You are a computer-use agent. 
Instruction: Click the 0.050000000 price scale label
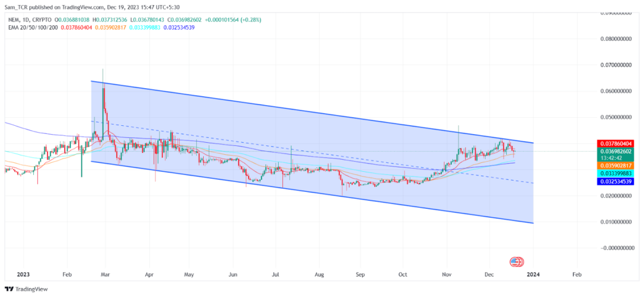click(x=615, y=118)
